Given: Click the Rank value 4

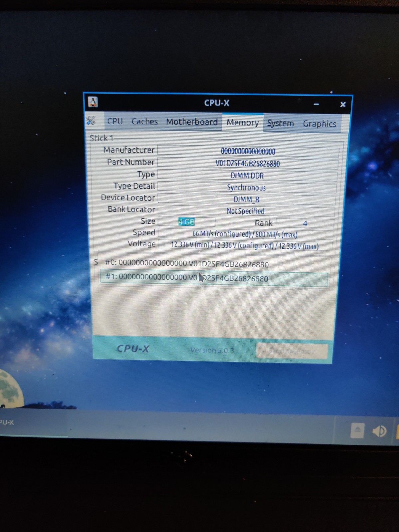Looking at the screenshot, I should click(305, 223).
